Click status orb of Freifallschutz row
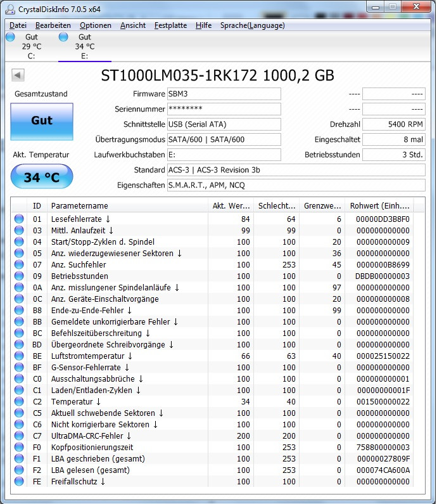The image size is (437, 504). coord(19,482)
